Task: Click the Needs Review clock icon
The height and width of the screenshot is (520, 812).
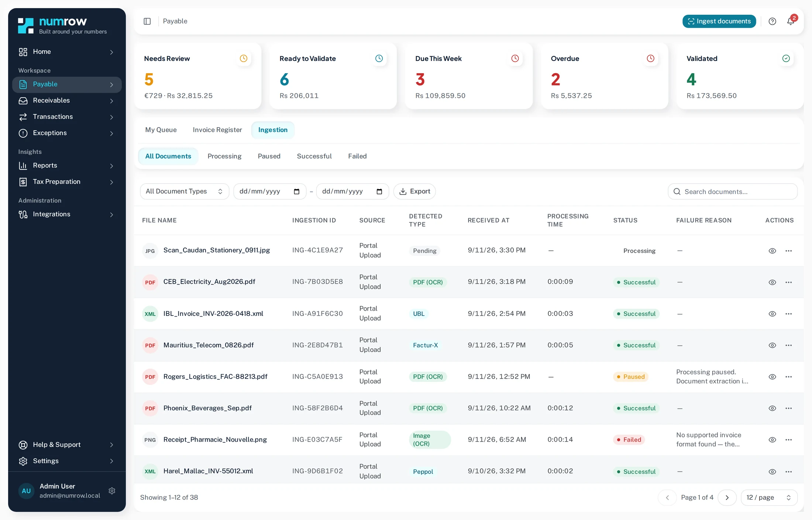Action: [x=244, y=58]
